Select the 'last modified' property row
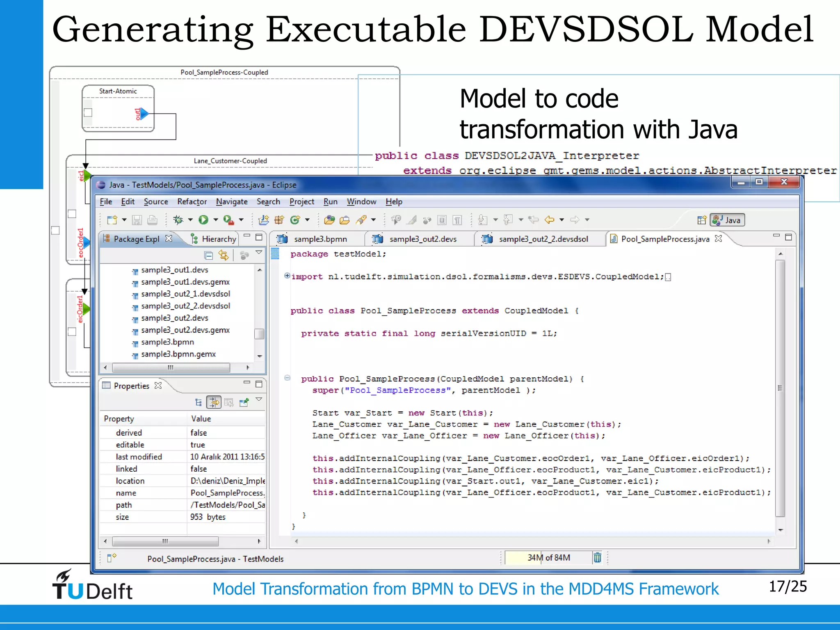840x630 pixels. [x=183, y=457]
